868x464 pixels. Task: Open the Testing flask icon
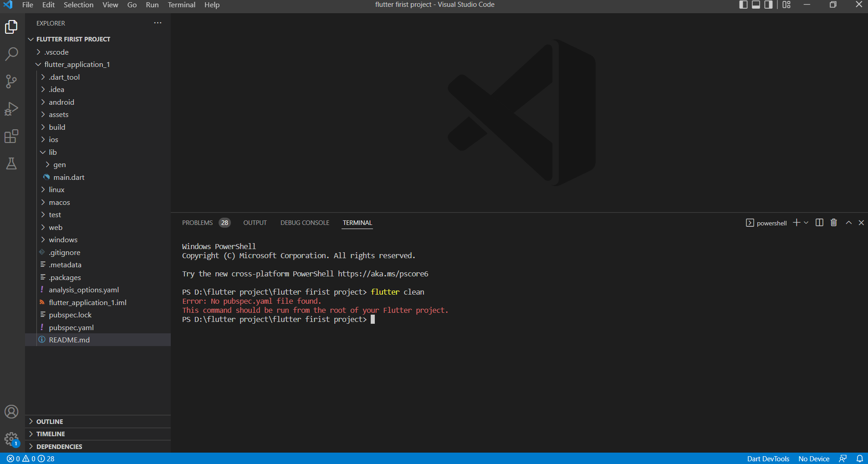click(11, 163)
